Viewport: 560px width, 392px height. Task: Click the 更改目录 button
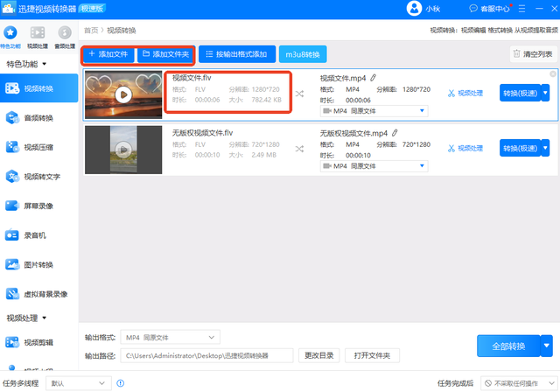[x=318, y=355]
